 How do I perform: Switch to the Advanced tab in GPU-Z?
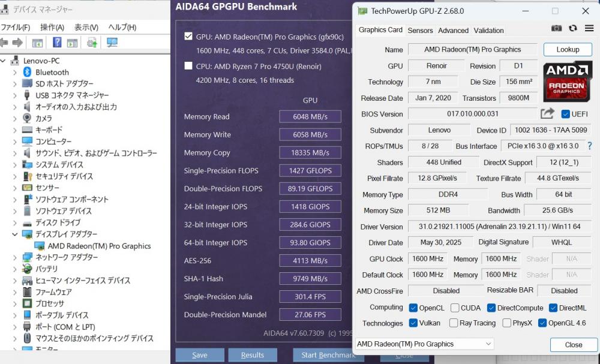coord(453,30)
